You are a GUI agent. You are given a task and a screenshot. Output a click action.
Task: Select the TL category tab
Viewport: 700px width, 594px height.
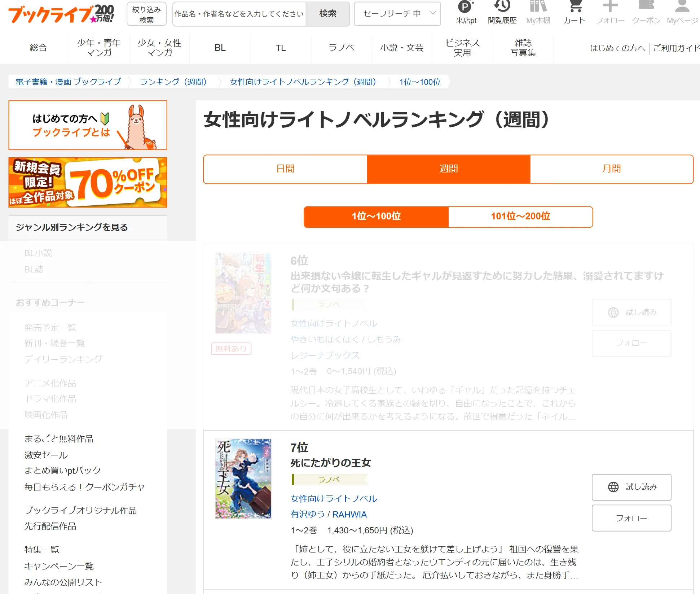click(x=281, y=48)
